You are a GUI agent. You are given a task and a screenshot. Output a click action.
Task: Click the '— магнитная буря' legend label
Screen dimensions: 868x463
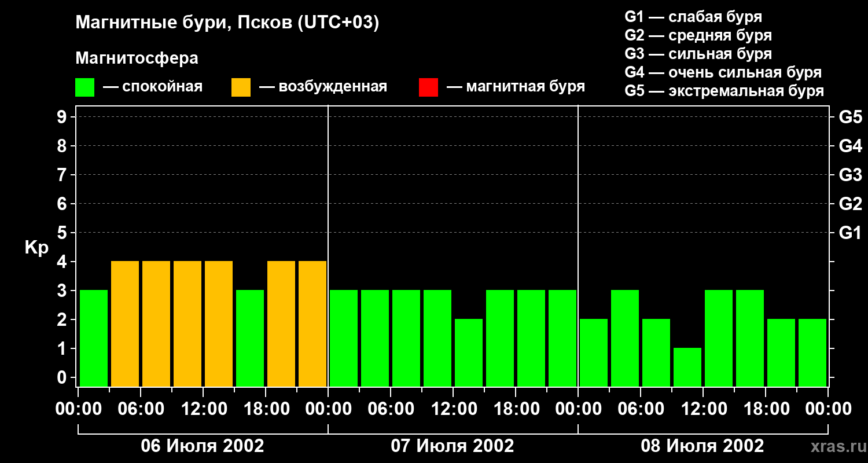tap(516, 87)
